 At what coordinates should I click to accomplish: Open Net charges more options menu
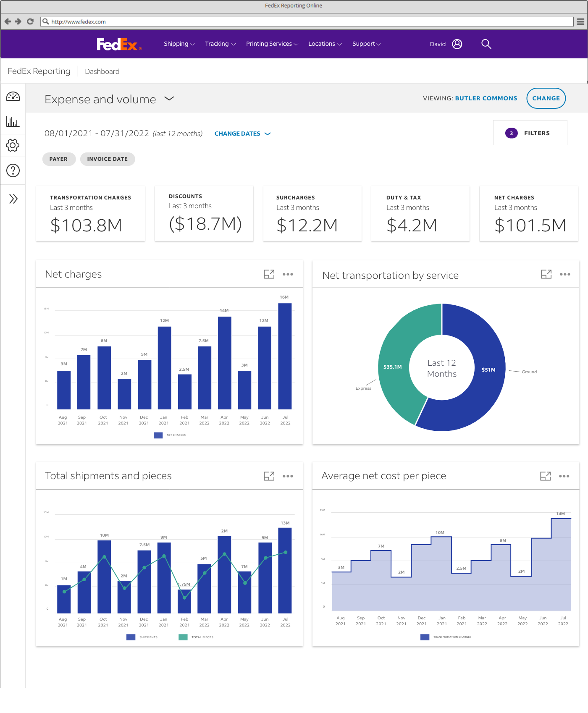coord(288,274)
